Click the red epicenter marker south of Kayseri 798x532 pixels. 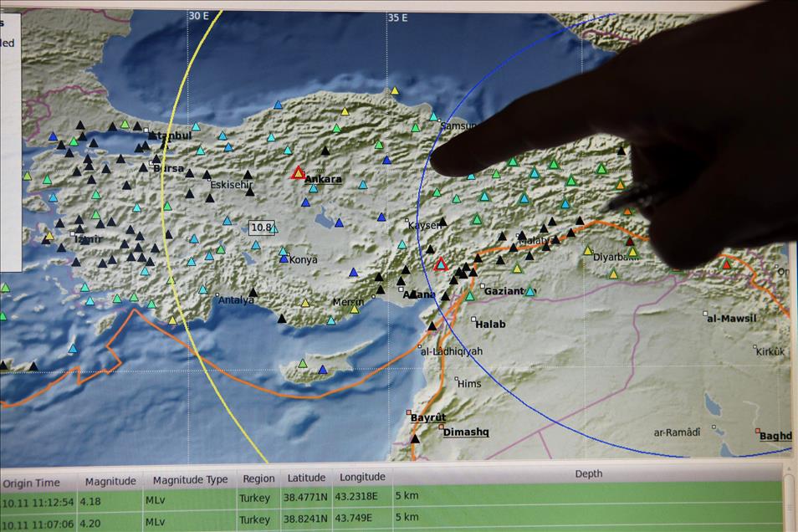(x=441, y=266)
